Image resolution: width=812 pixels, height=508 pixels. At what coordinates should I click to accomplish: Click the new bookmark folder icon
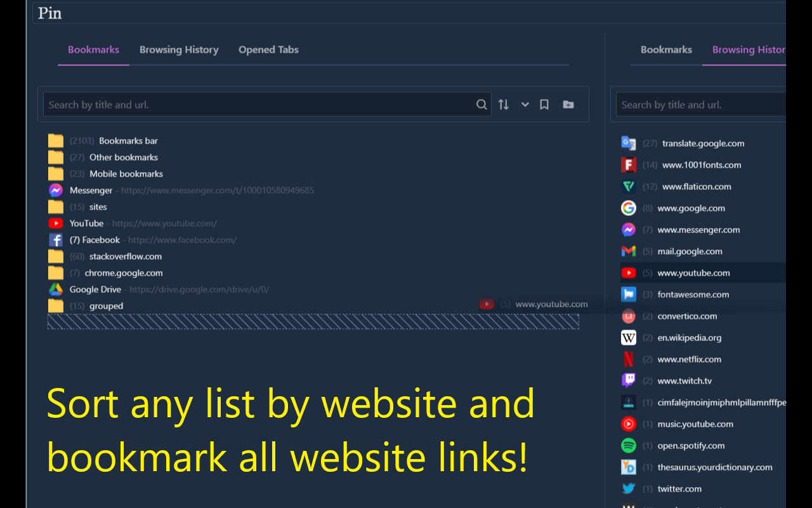click(568, 105)
